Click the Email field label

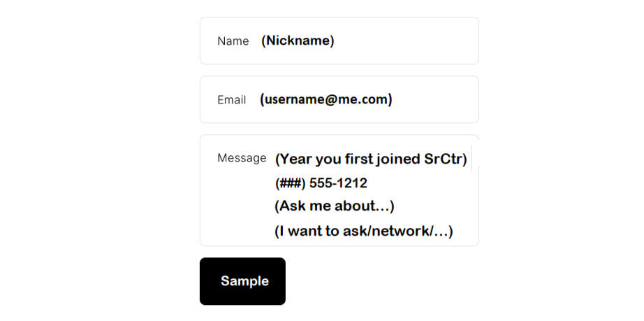click(x=231, y=100)
